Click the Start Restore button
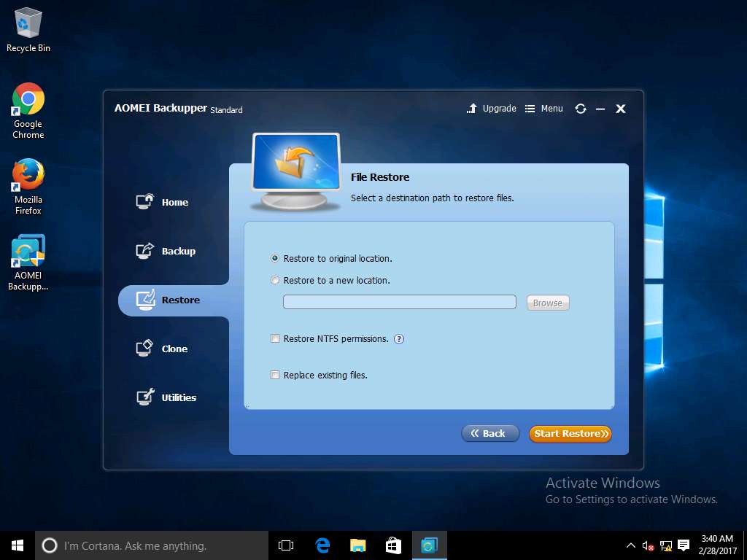747x560 pixels. coord(570,434)
